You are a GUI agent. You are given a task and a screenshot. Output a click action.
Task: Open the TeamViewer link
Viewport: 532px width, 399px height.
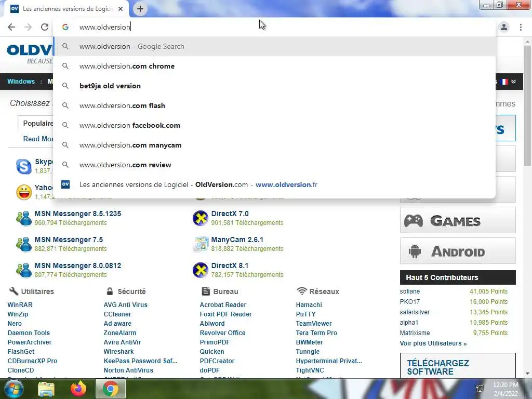(x=313, y=323)
